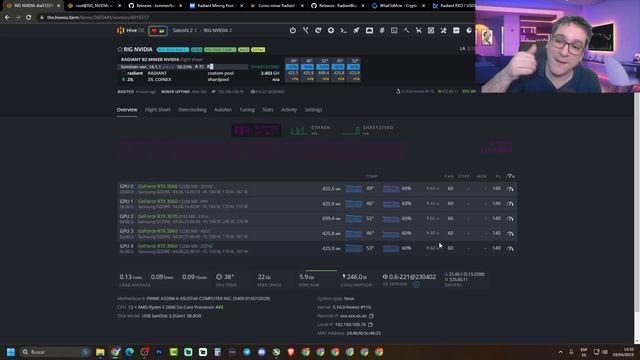
Task: Click the Hive OS logo icon
Action: click(120, 30)
